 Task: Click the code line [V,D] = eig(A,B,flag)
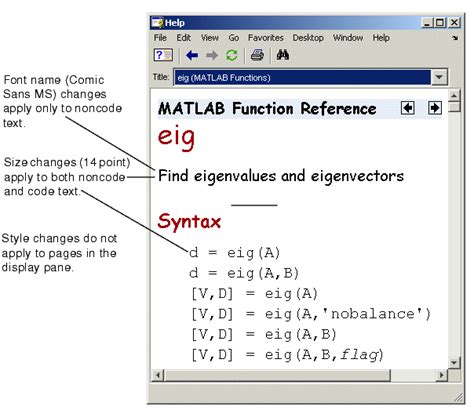click(x=287, y=355)
